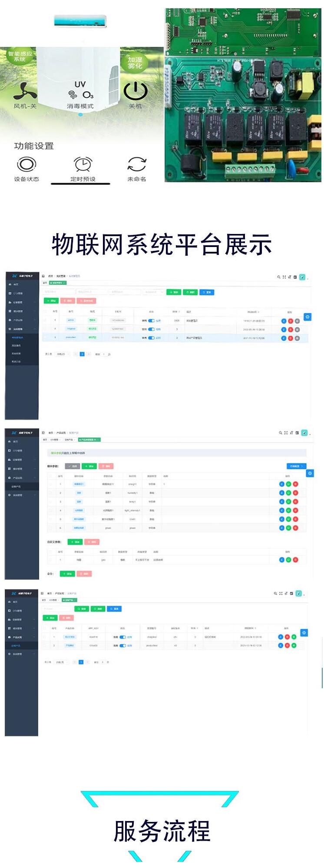Open 设备状态 under 功能设置
324x868 pixels.
(26, 165)
